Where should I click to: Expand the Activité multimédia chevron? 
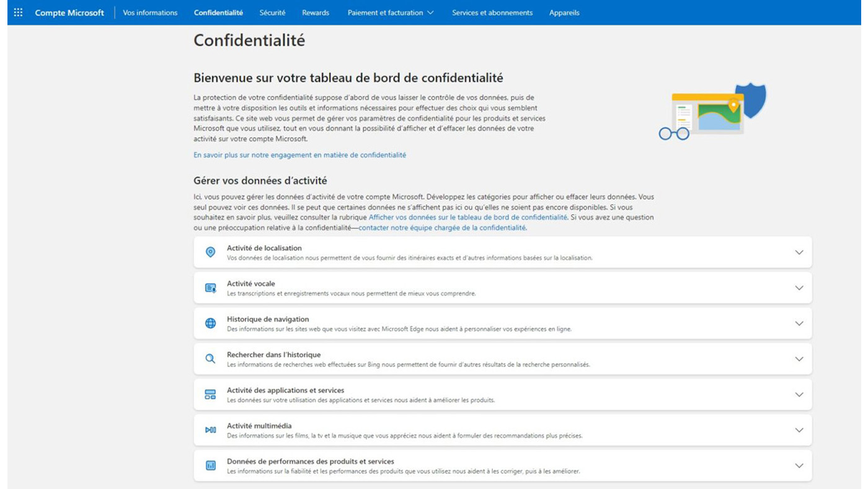799,430
